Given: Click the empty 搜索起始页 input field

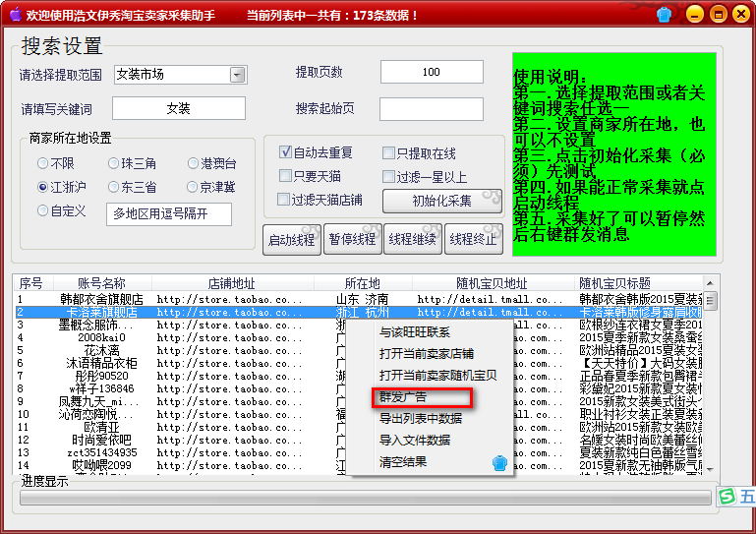Looking at the screenshot, I should (432, 109).
